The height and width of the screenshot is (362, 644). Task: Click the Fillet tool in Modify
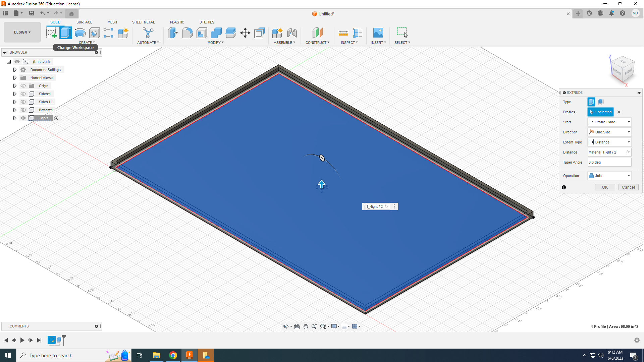click(187, 33)
